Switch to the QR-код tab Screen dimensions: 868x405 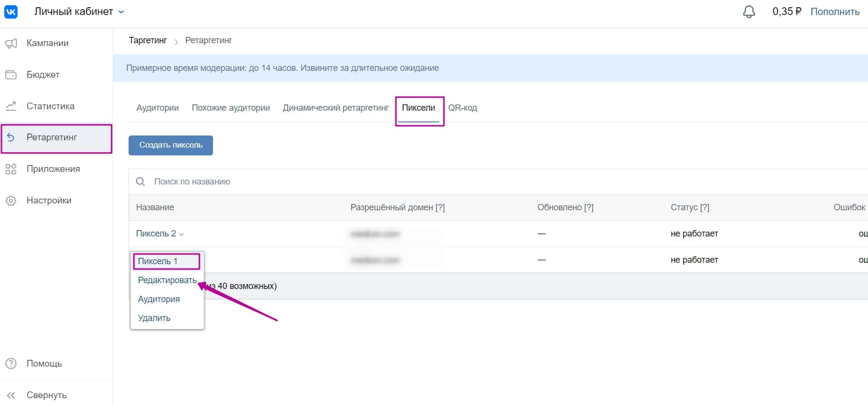(x=463, y=108)
